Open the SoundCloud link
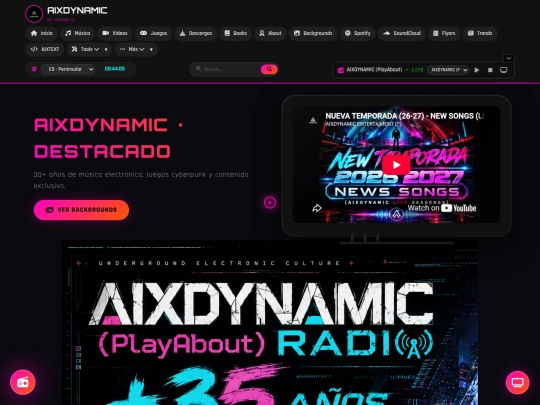 pos(402,33)
